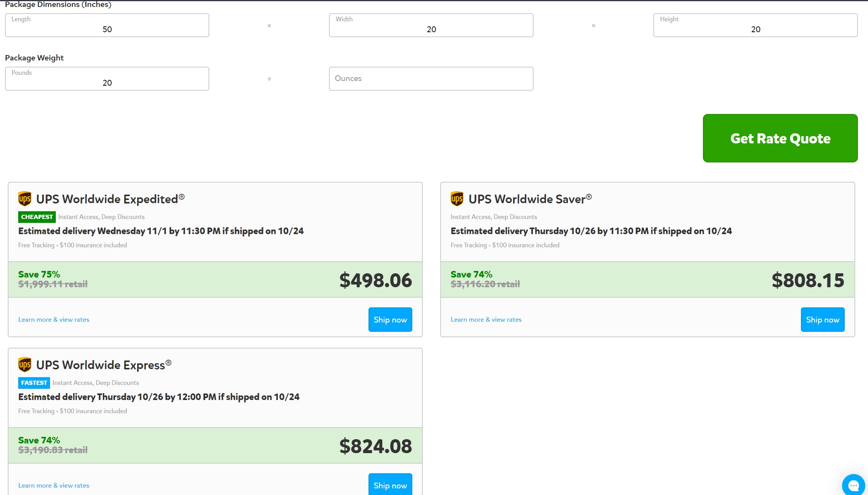Click the Width dimension input field

click(431, 25)
